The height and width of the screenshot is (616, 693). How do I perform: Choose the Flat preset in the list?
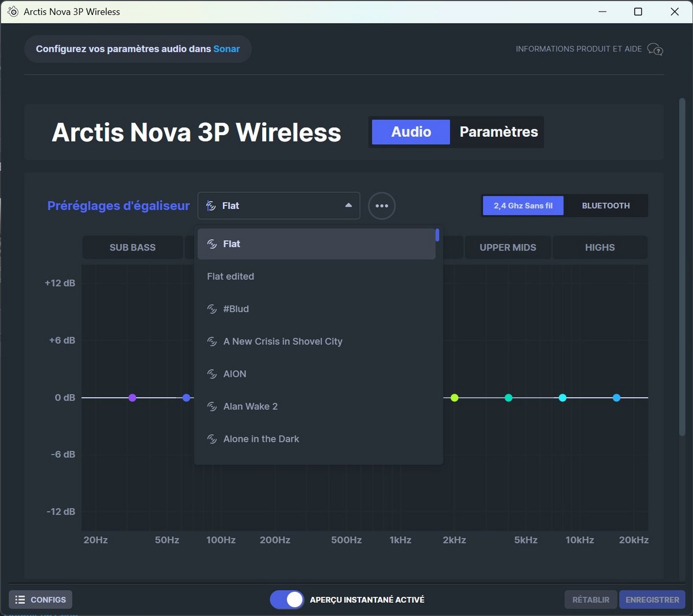pos(316,244)
